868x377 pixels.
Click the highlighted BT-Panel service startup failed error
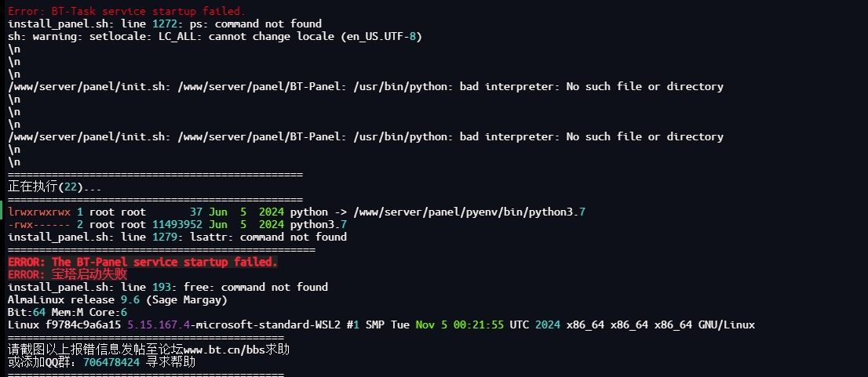point(143,262)
